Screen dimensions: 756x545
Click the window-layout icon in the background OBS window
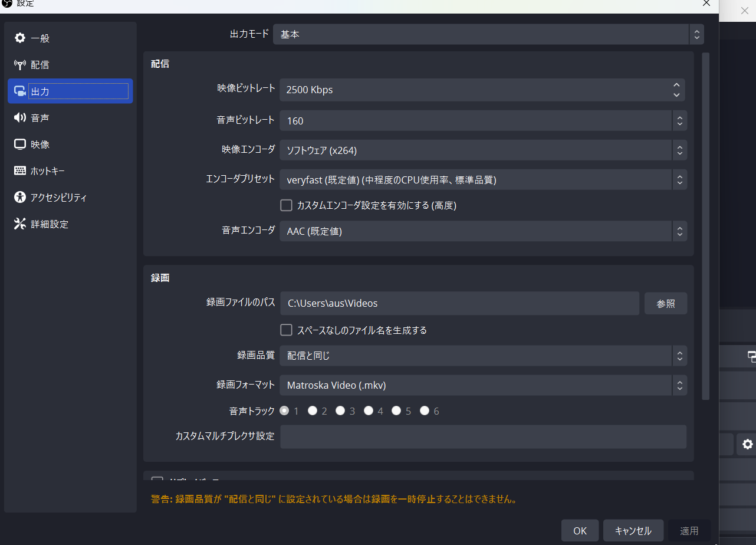(x=751, y=356)
